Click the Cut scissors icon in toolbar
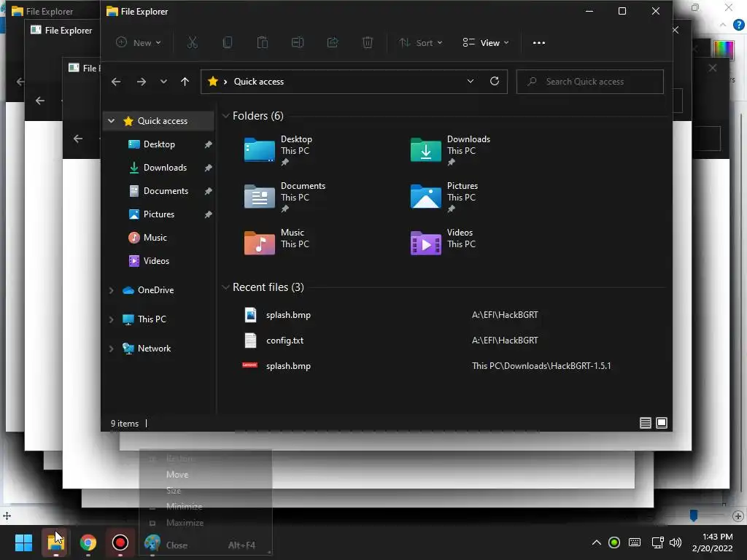 tap(192, 43)
